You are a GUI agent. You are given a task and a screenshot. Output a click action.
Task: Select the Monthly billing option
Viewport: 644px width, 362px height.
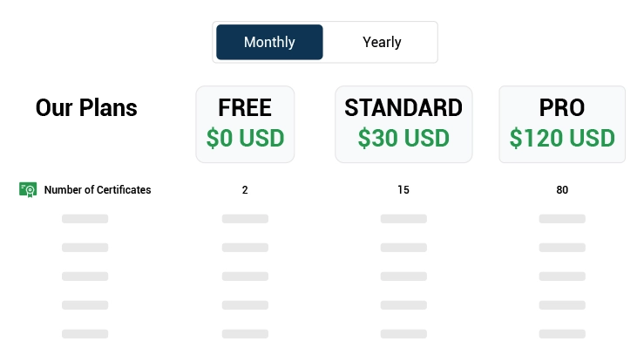pos(269,42)
